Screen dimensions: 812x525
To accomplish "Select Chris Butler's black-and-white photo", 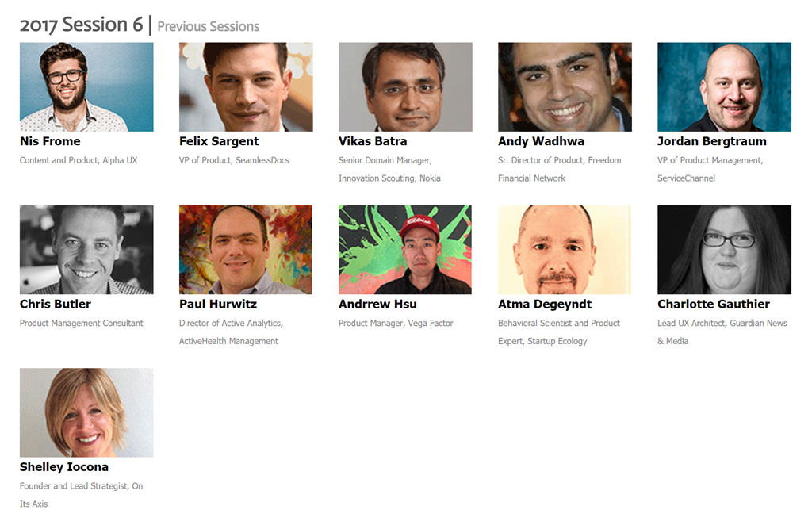I will pos(86,250).
